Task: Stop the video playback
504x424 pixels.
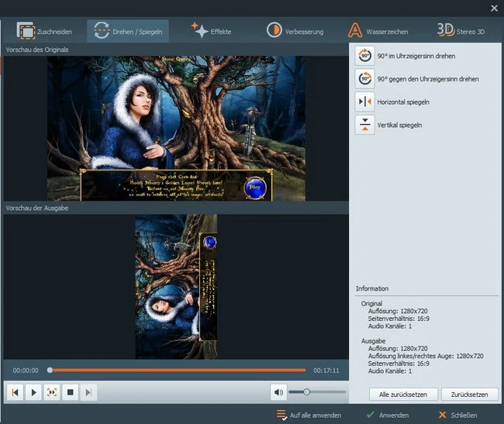Action: pyautogui.click(x=70, y=392)
